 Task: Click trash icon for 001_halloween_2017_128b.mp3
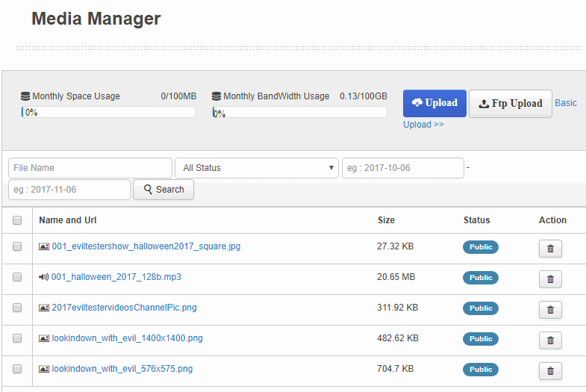(550, 279)
